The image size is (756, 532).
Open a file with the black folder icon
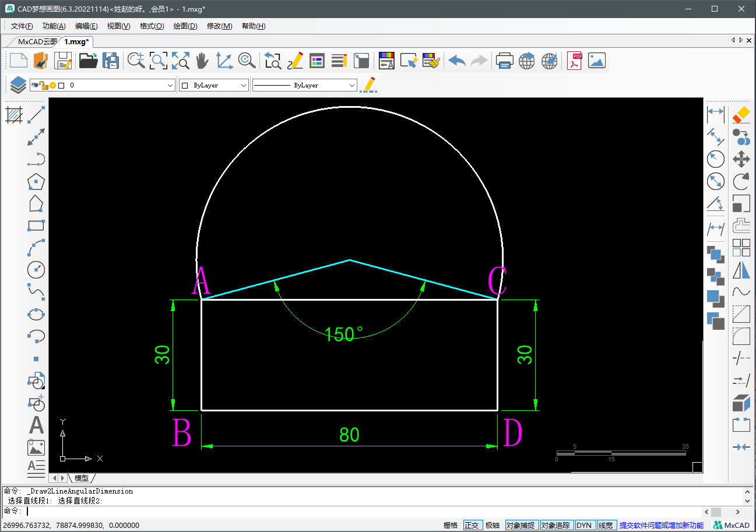pyautogui.click(x=88, y=61)
